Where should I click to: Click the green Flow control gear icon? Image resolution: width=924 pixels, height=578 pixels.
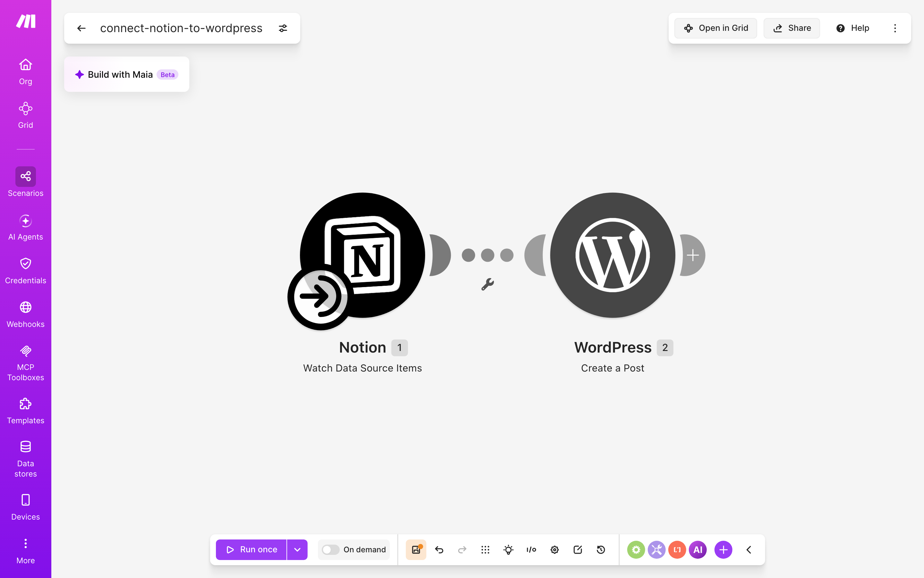(x=636, y=550)
